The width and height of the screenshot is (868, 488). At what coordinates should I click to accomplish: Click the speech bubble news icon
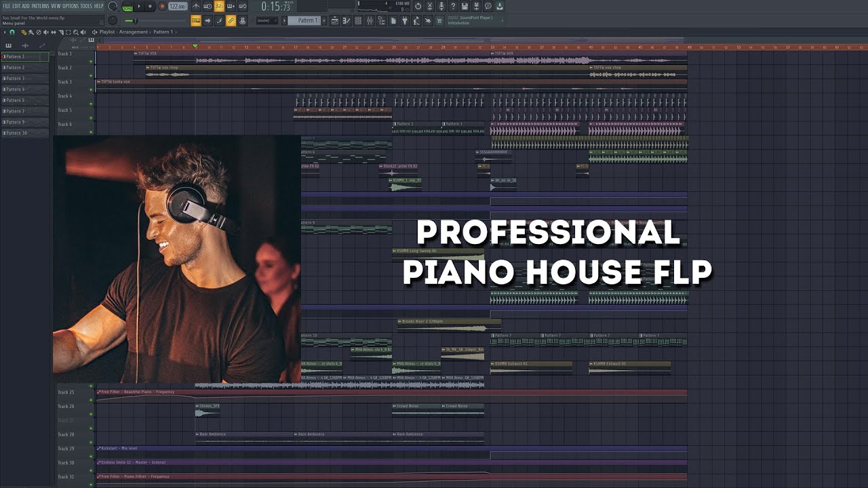pyautogui.click(x=488, y=6)
